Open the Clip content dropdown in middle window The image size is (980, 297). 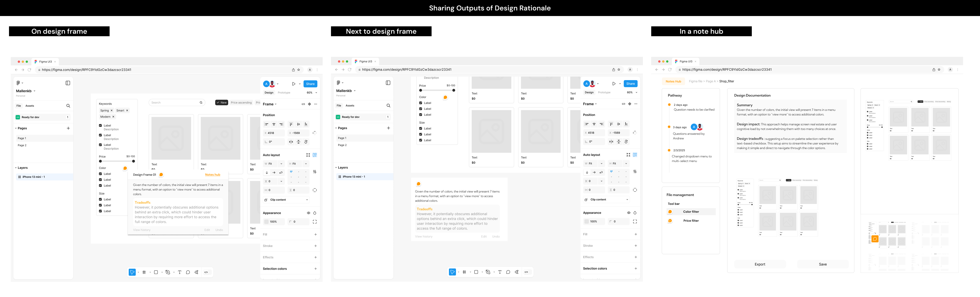click(x=627, y=200)
